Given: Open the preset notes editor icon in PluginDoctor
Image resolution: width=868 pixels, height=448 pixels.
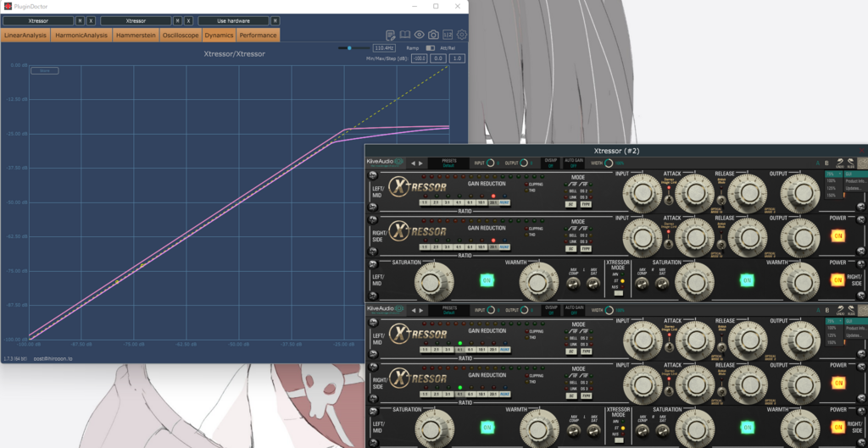Looking at the screenshot, I should click(x=391, y=35).
